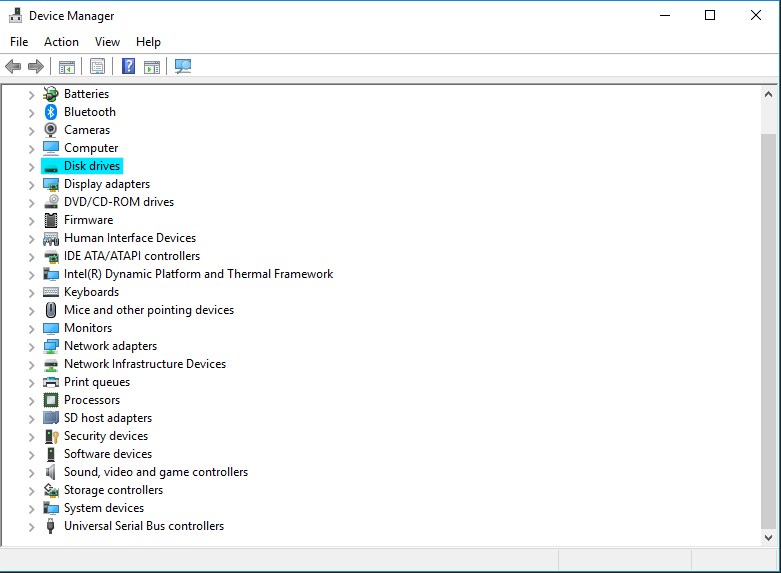Select the Firmware row text
The height and width of the screenshot is (573, 781).
(88, 220)
